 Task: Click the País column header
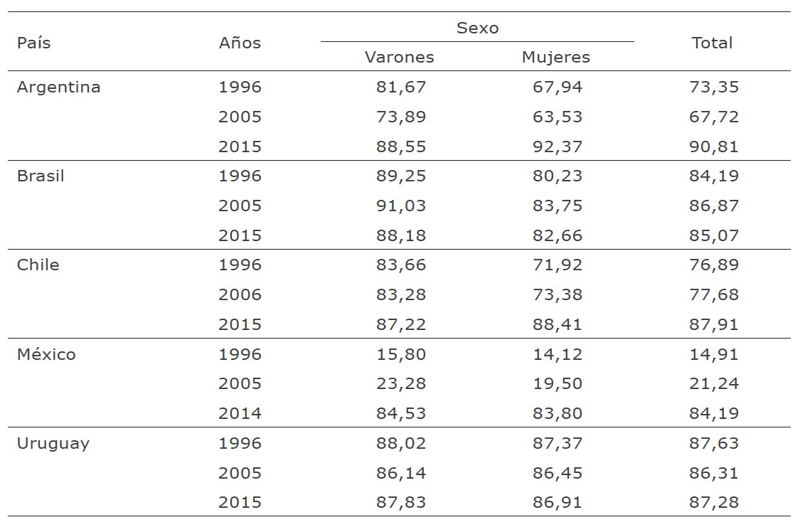pyautogui.click(x=34, y=43)
